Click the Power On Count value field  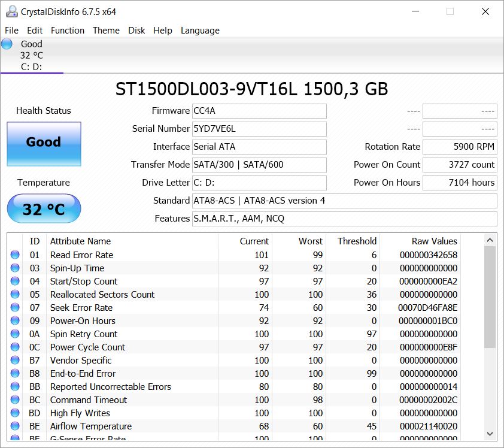point(460,165)
